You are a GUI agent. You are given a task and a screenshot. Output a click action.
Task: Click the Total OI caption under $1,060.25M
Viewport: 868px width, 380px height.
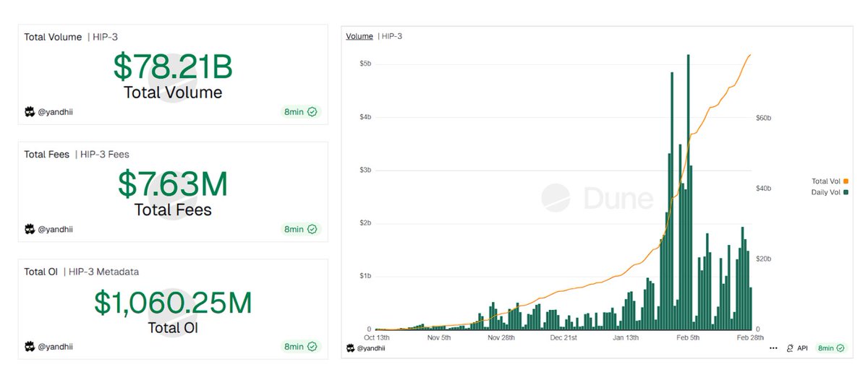click(173, 328)
